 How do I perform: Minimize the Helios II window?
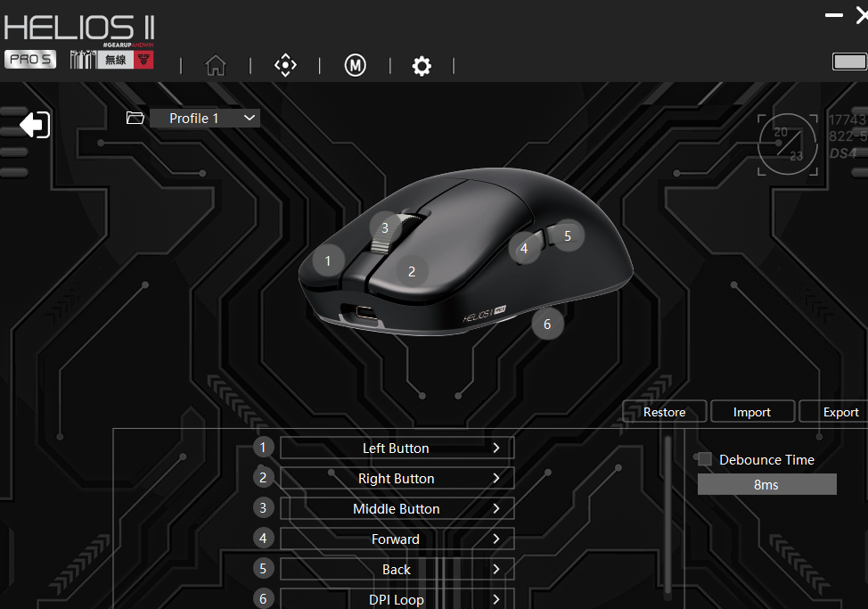pyautogui.click(x=833, y=15)
